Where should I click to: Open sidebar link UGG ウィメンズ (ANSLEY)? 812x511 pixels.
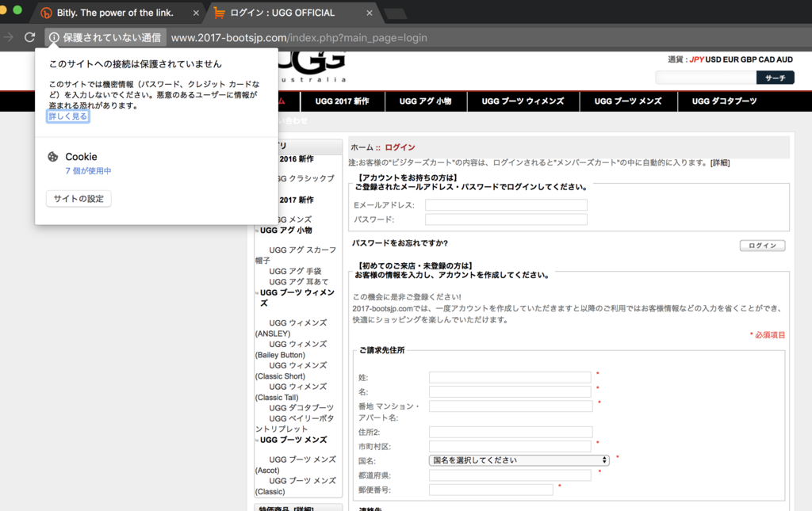291,328
